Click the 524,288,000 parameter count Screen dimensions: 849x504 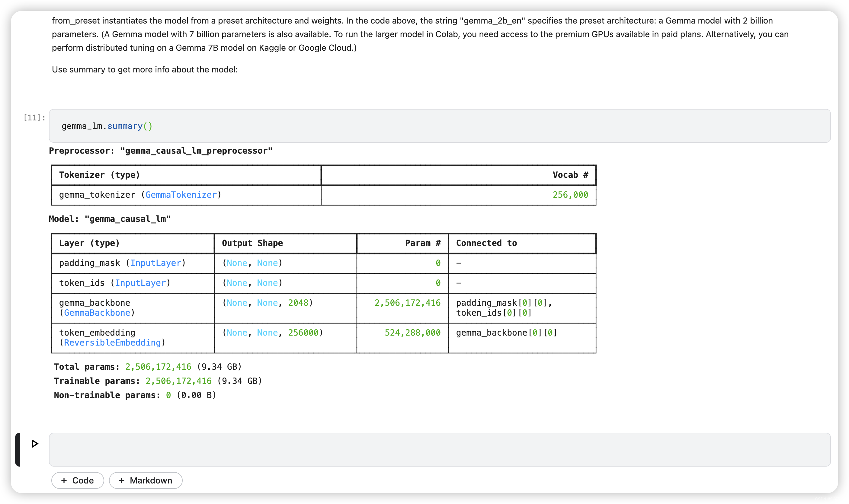[412, 333]
